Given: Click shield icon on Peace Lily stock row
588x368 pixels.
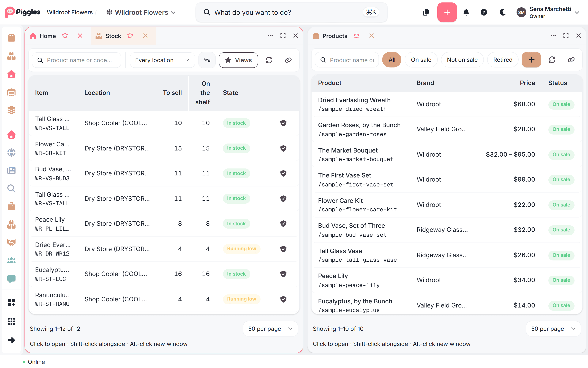Looking at the screenshot, I should [x=283, y=223].
